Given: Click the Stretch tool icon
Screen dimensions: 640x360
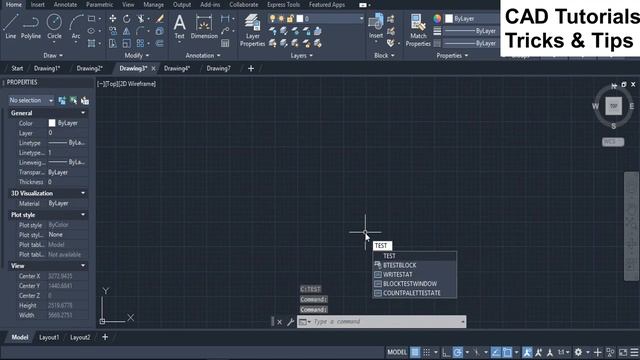Looking at the screenshot, I should pyautogui.click(x=113, y=43).
